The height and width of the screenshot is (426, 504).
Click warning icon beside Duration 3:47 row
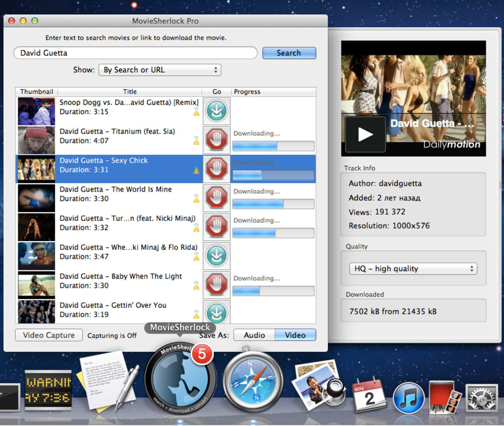click(196, 256)
